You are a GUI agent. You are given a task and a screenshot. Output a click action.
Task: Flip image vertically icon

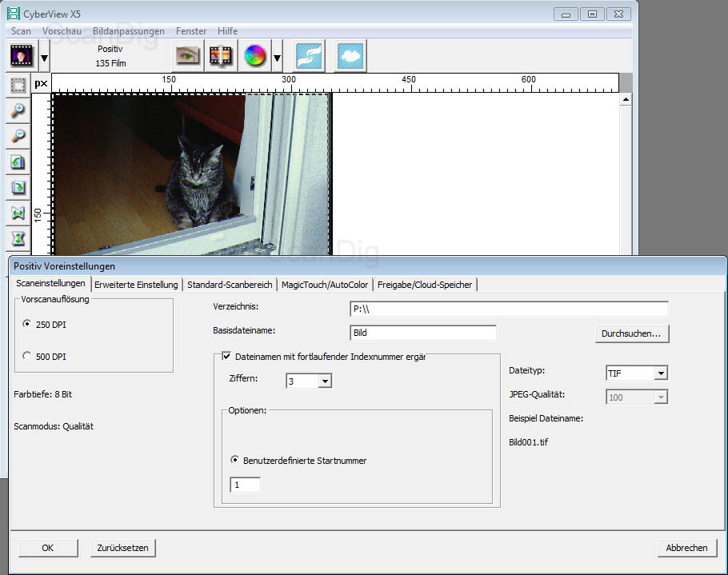tap(18, 238)
